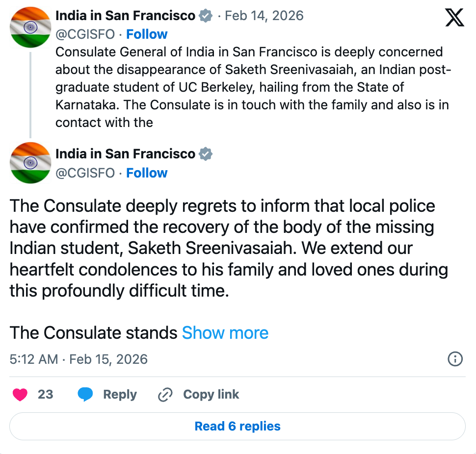The height and width of the screenshot is (454, 476).
Task: Click the Copy link text label
Action: (x=211, y=395)
